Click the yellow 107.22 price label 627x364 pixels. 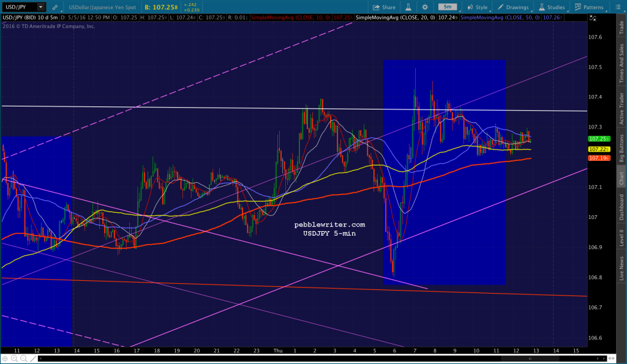pyautogui.click(x=599, y=149)
